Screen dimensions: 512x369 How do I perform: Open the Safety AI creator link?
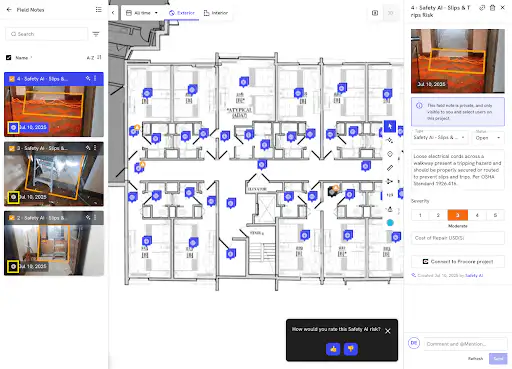coord(474,275)
